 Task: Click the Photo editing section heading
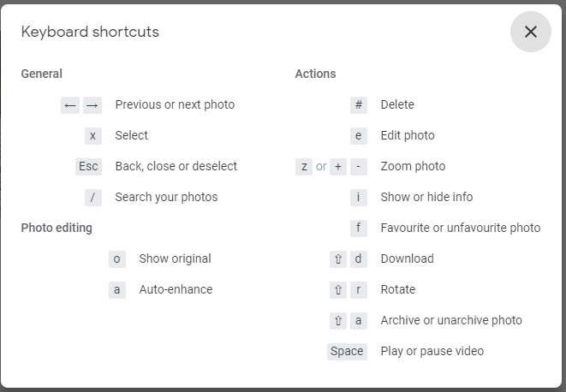point(57,229)
